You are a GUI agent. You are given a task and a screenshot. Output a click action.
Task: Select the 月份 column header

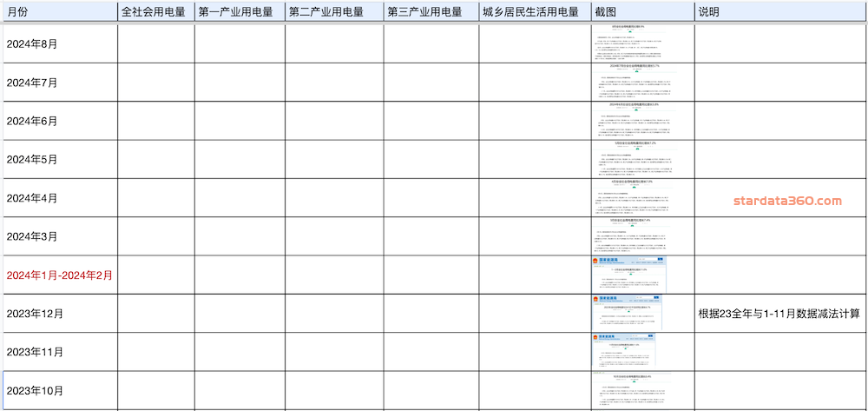click(x=61, y=11)
